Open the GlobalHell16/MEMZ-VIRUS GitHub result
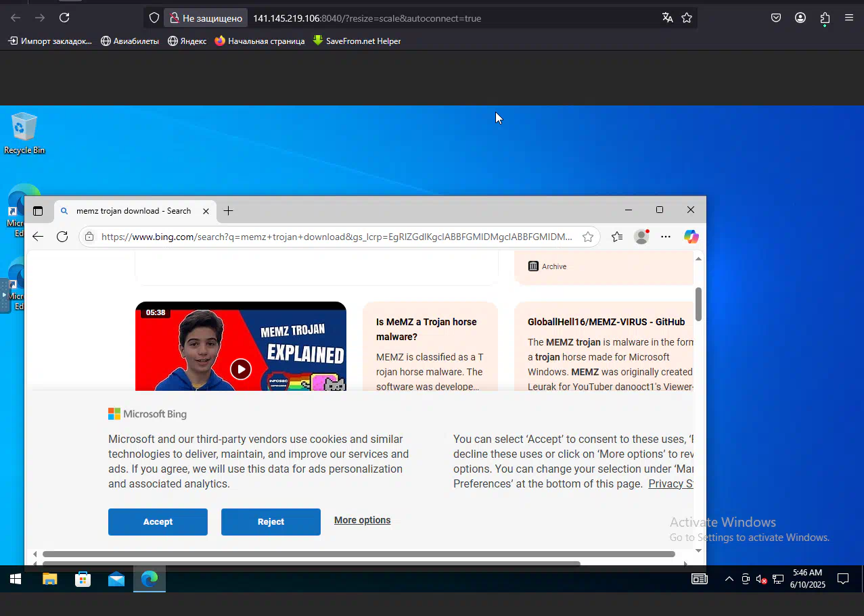Screen dimensions: 864x616 (606, 322)
